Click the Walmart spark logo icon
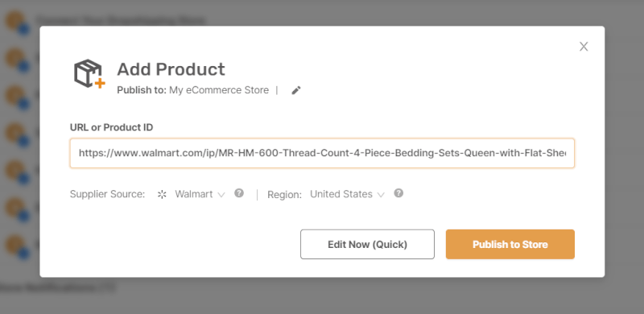This screenshot has height=314, width=644. tap(162, 194)
